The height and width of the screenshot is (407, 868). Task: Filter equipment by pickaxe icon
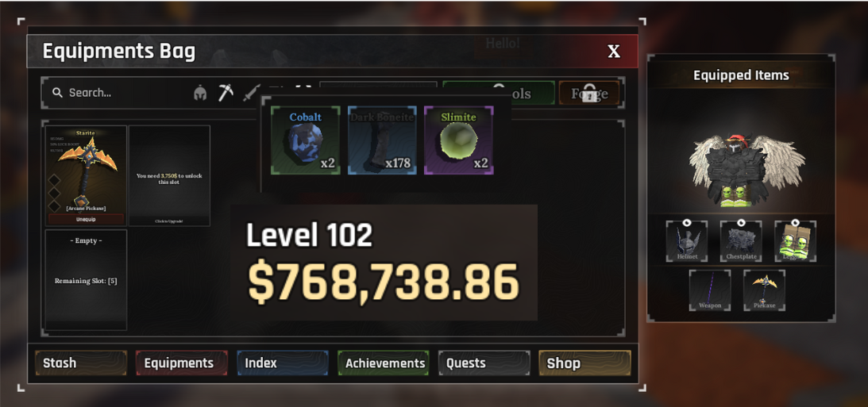coord(226,93)
